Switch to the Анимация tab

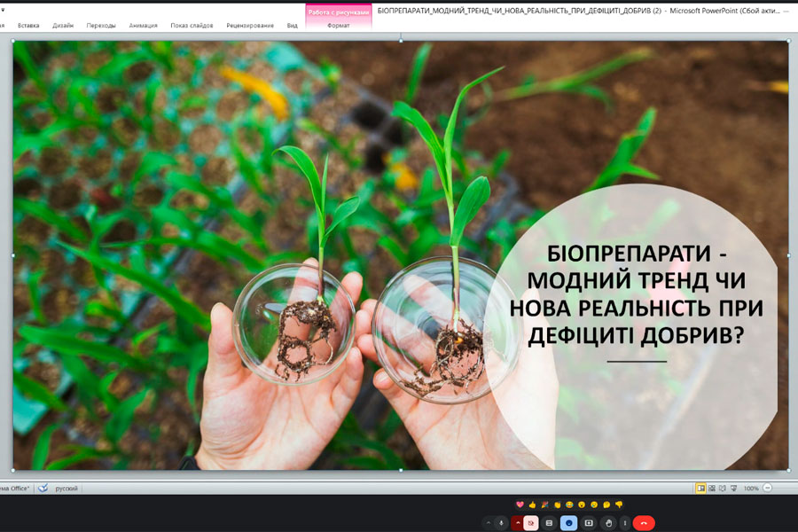(143, 26)
